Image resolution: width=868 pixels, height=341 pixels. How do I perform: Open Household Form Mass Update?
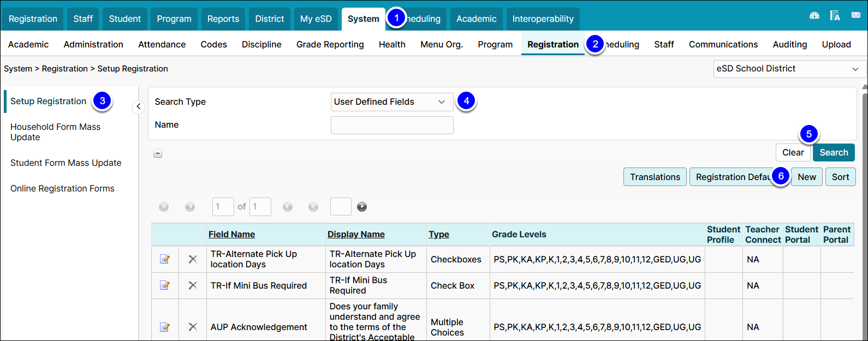tap(56, 132)
